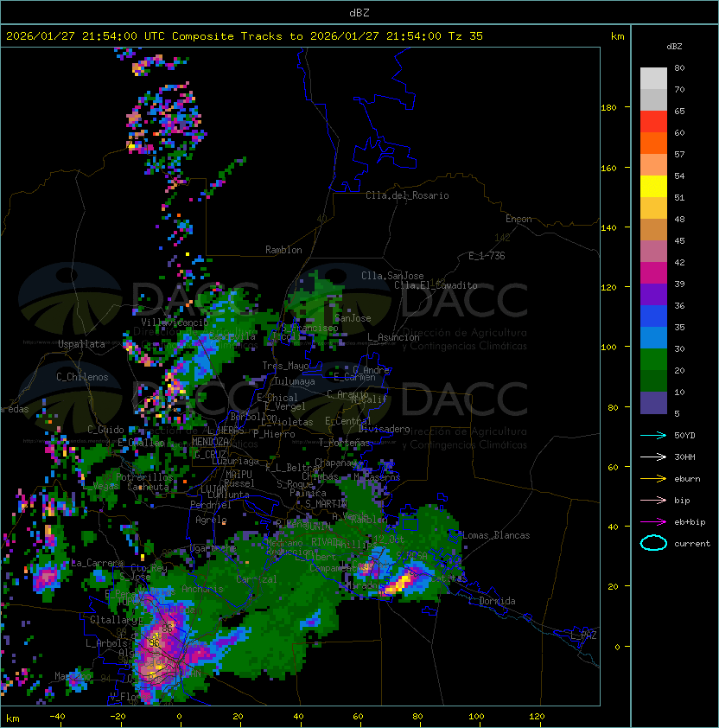
Task: Click the Luzuriaga label
Action: [235, 461]
